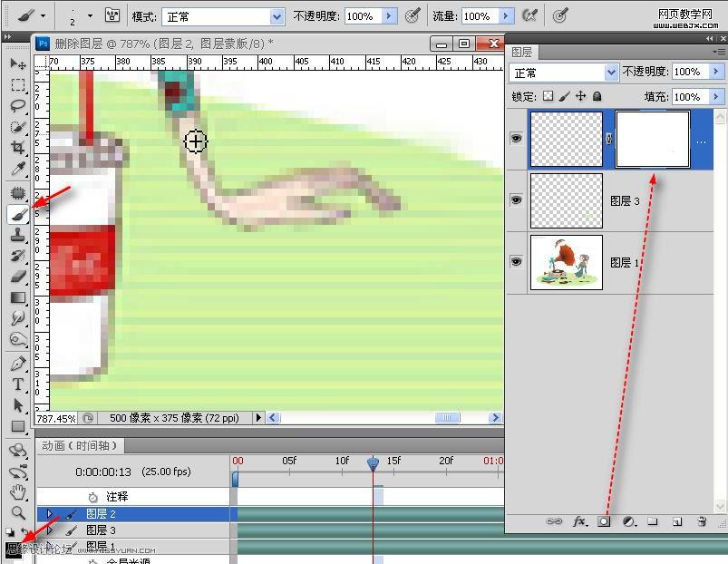Click the horizontal scrollbar thumb in document
Screen dimensions: 728x564
tap(447, 418)
